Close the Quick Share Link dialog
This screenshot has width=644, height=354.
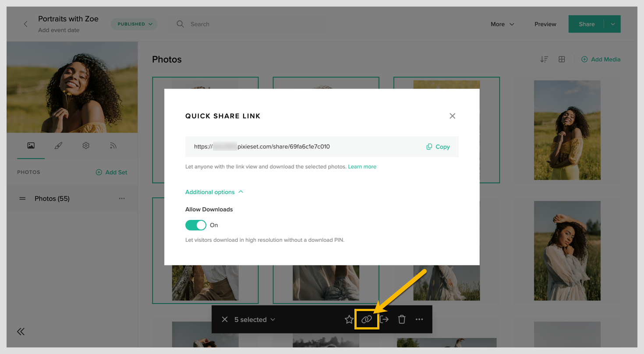453,116
